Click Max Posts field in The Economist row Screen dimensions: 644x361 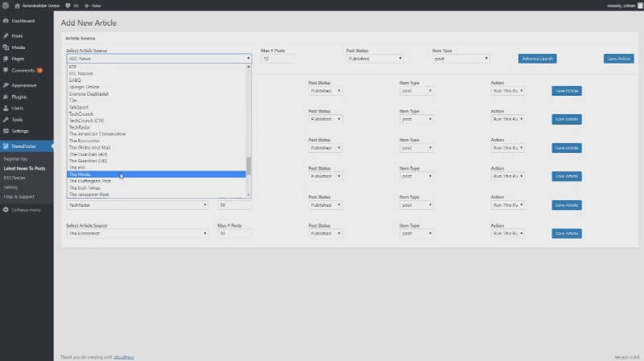[234, 233]
